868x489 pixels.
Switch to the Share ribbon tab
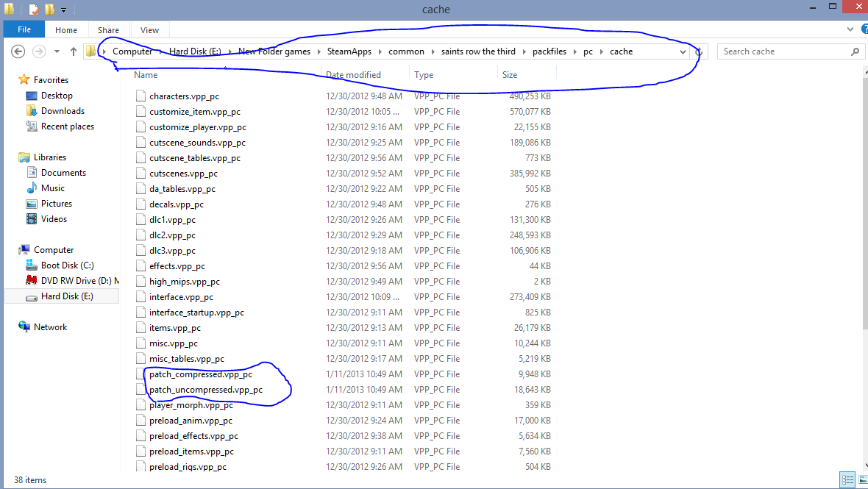108,30
